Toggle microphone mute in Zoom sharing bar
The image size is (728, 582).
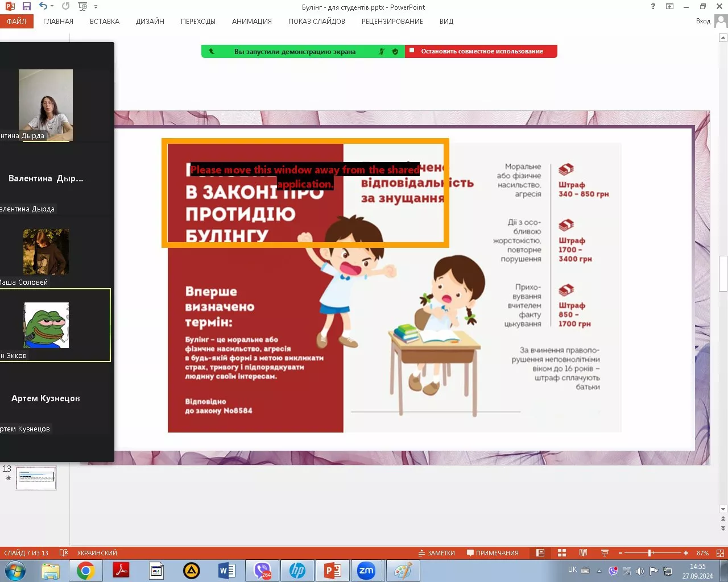tap(382, 51)
